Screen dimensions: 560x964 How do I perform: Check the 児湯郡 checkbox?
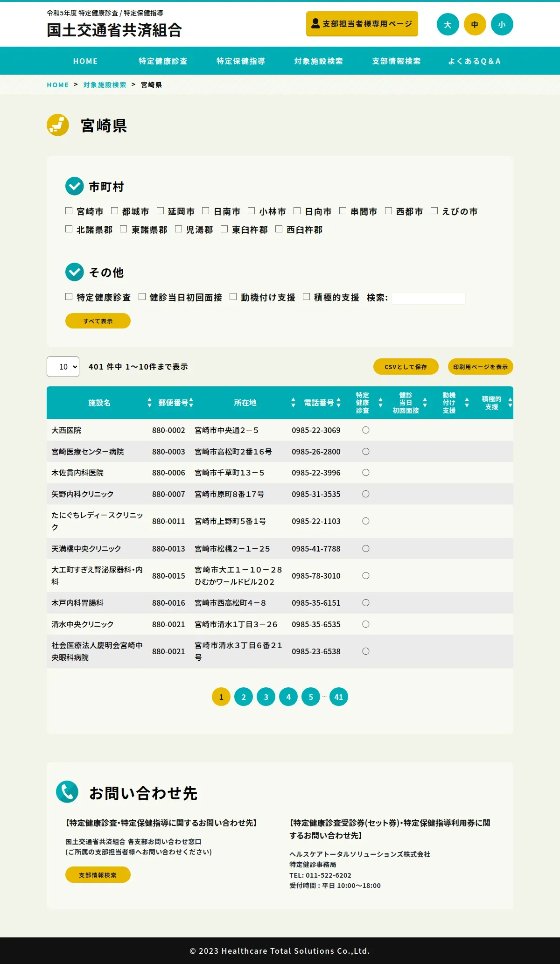tap(178, 229)
